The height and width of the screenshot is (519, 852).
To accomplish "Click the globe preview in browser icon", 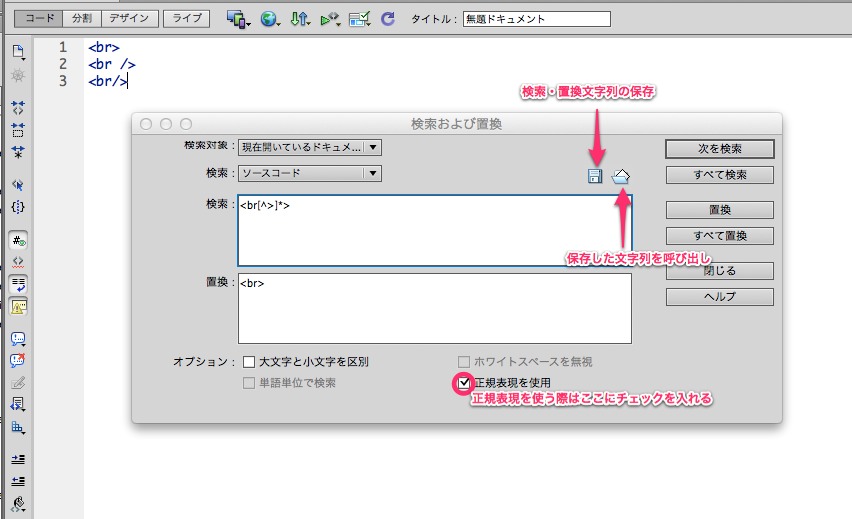I will (269, 18).
